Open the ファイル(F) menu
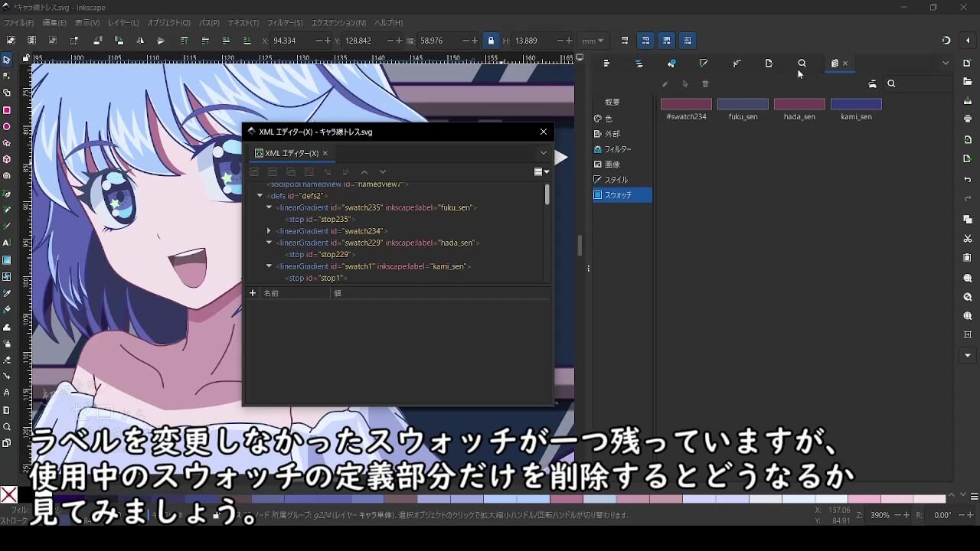Image resolution: width=980 pixels, height=551 pixels. coord(19,23)
